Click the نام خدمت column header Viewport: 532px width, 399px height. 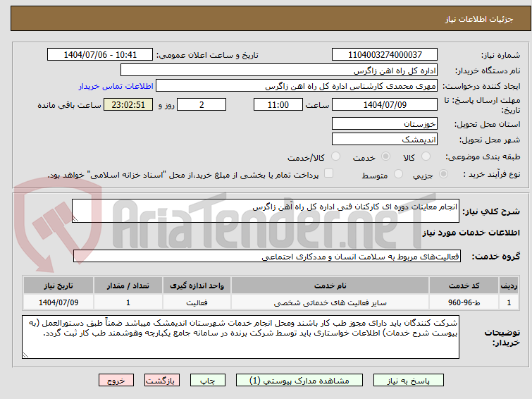330,286
